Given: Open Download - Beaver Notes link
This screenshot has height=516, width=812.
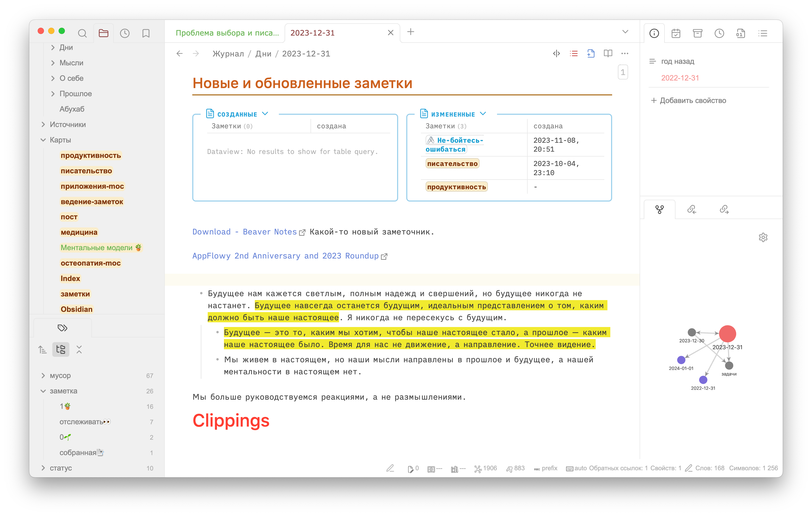Looking at the screenshot, I should [x=245, y=232].
